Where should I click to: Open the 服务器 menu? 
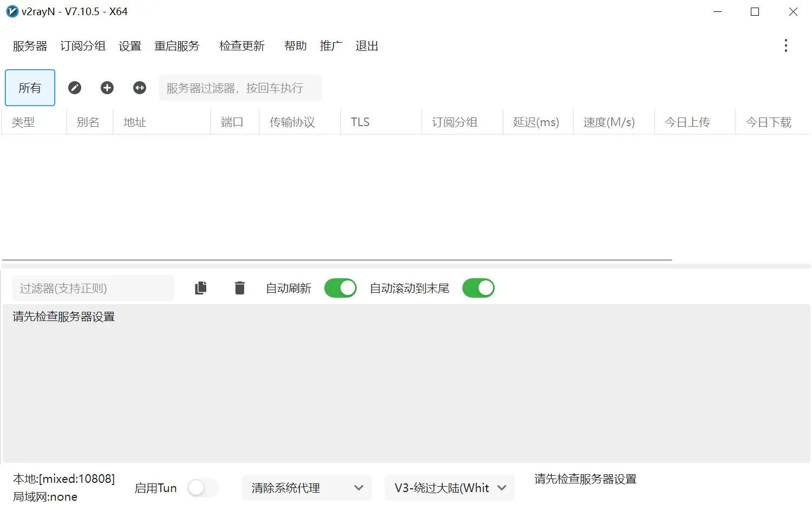click(x=30, y=46)
